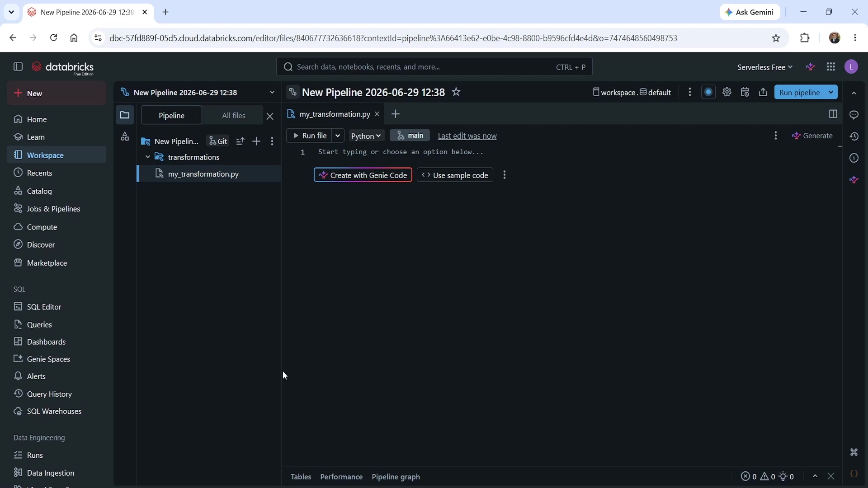The height and width of the screenshot is (488, 868).
Task: Click the Git button in file tree
Action: point(218,141)
